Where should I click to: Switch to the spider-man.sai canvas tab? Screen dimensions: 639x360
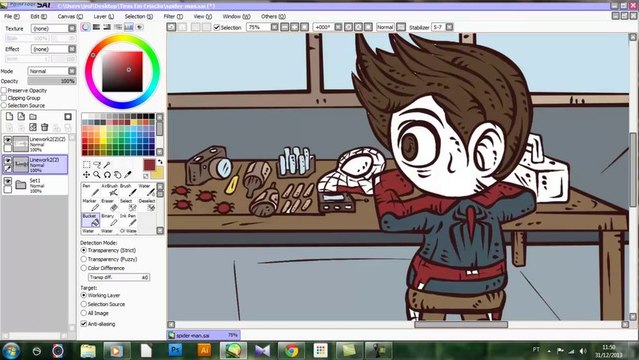[203, 335]
